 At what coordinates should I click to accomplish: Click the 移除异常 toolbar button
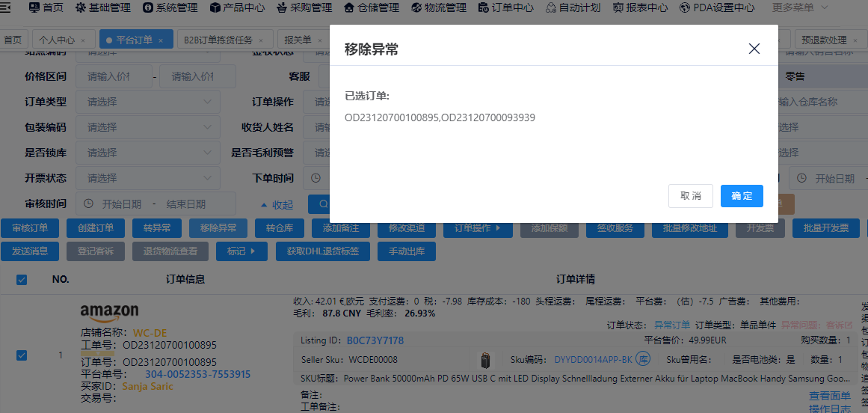pyautogui.click(x=218, y=228)
